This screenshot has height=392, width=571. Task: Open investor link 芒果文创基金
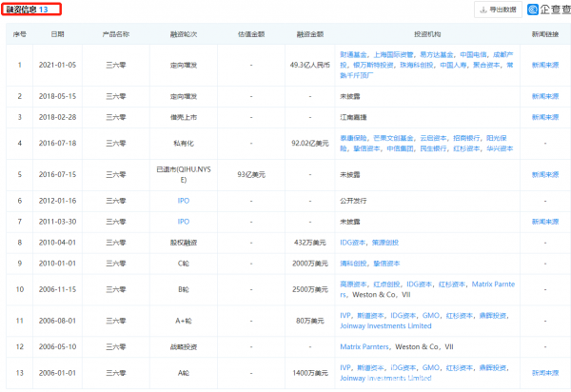(x=394, y=138)
